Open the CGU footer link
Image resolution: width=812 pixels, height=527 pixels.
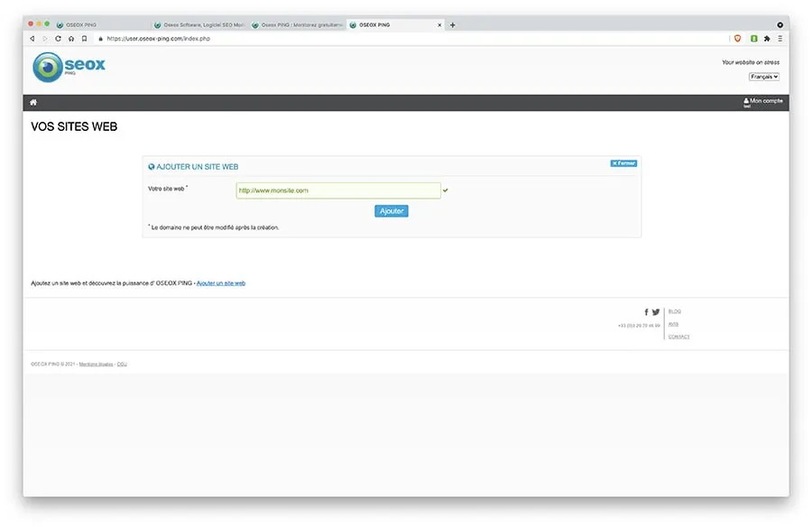pyautogui.click(x=122, y=365)
